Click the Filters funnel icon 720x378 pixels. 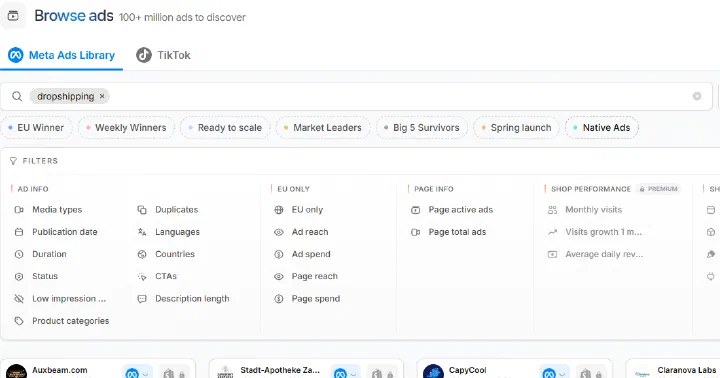(x=13, y=161)
